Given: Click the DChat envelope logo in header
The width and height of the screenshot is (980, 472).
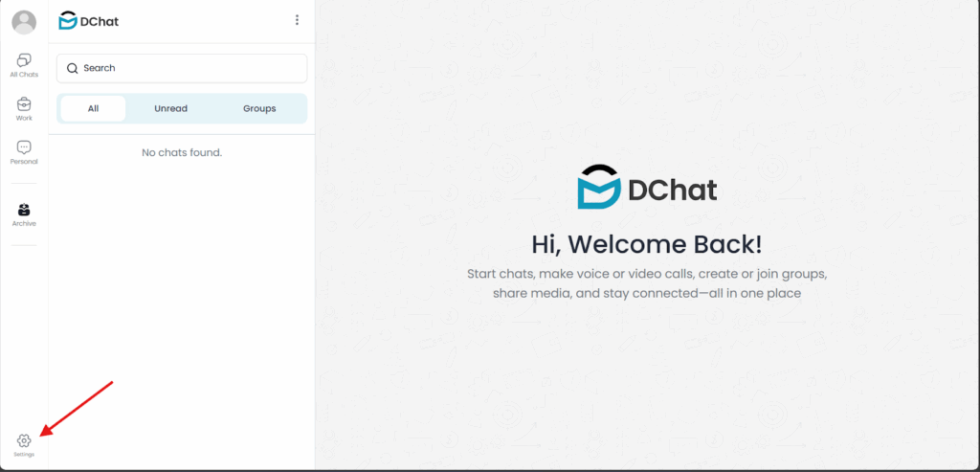Looking at the screenshot, I should click(69, 20).
